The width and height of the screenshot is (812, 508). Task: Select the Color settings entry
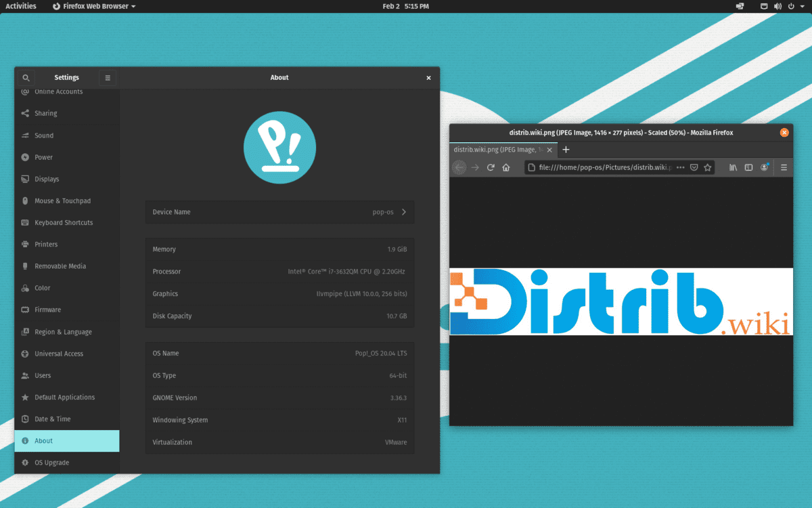point(67,288)
